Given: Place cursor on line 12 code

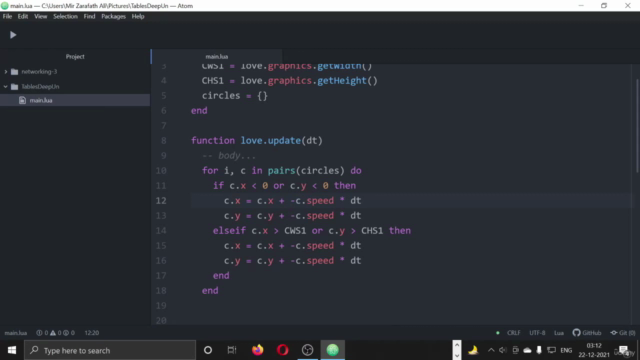Looking at the screenshot, I should (292, 201).
